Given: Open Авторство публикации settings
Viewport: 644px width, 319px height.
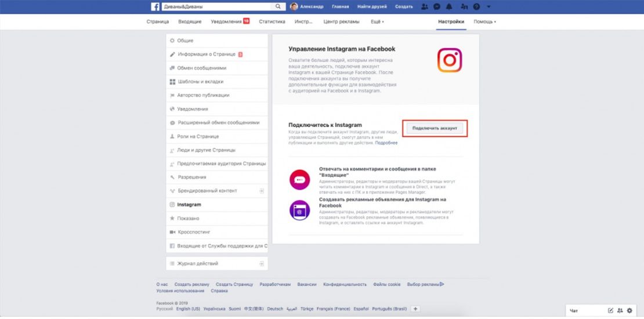Looking at the screenshot, I should tap(217, 95).
